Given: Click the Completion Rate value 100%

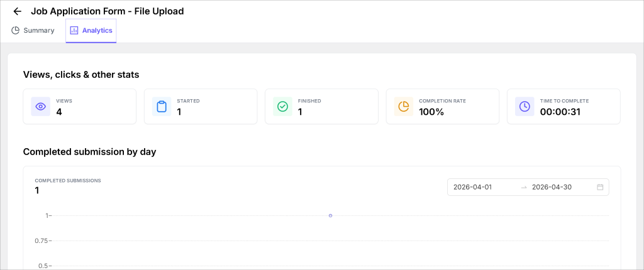Looking at the screenshot, I should [x=431, y=112].
